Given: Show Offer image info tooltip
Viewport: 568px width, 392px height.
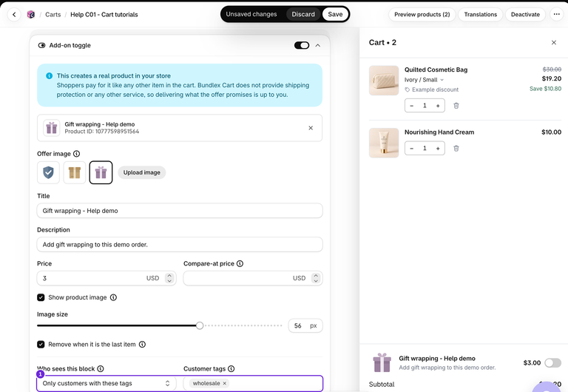Looking at the screenshot, I should click(x=76, y=154).
